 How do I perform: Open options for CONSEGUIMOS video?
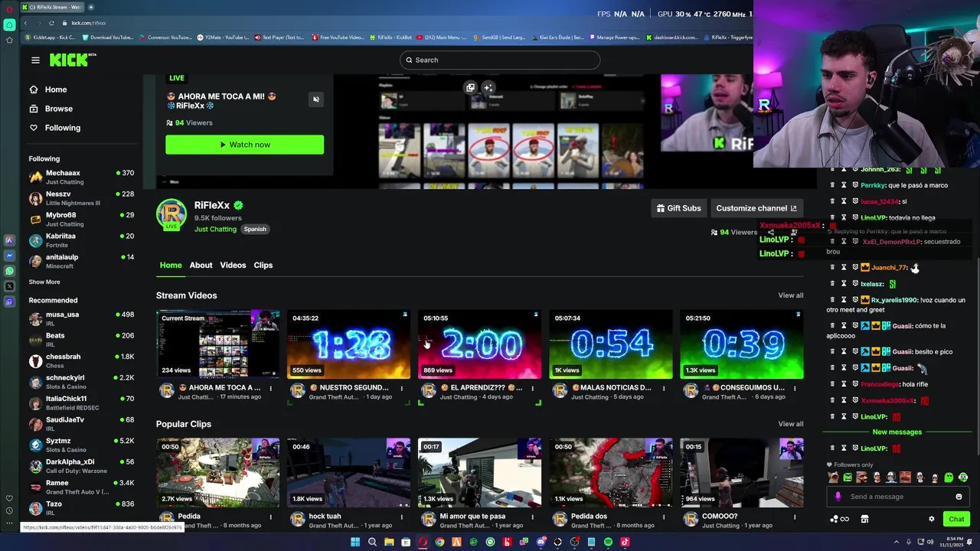pyautogui.click(x=795, y=389)
